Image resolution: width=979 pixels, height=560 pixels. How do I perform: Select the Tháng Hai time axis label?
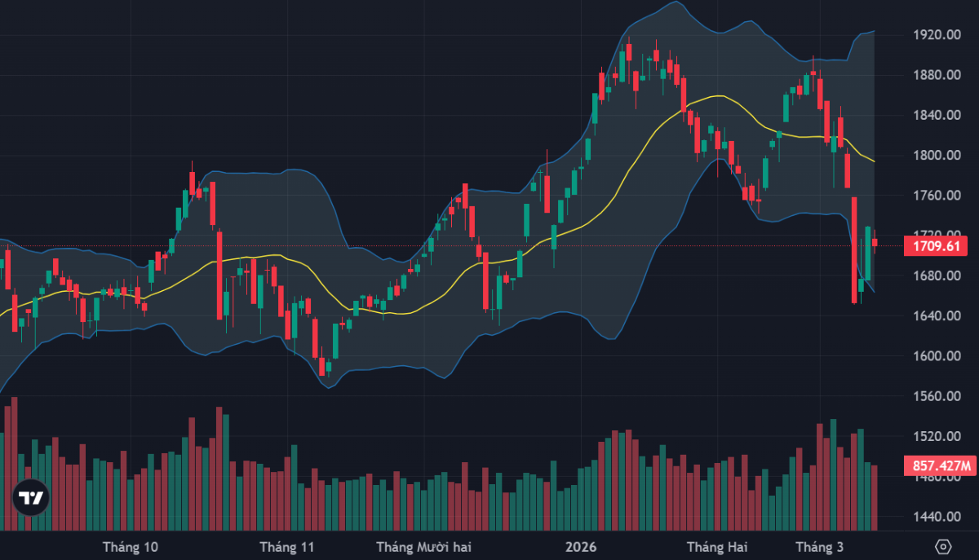point(716,546)
